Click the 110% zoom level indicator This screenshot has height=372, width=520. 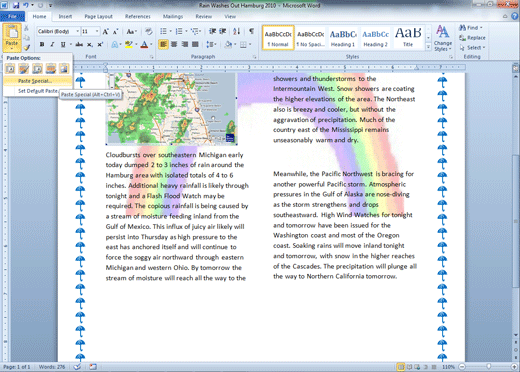pos(448,367)
